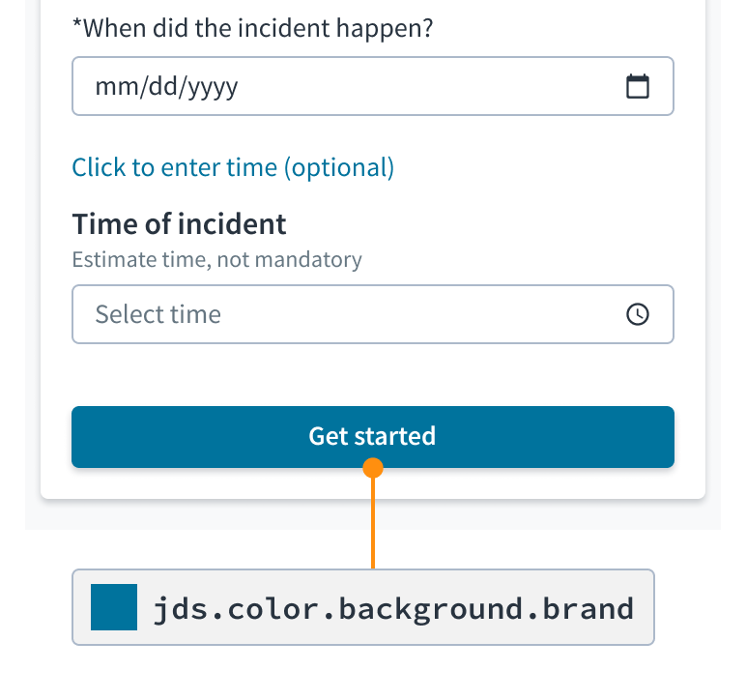Viewport: 746px width, 700px height.
Task: Click the "Time of incident" heading
Action: [179, 224]
